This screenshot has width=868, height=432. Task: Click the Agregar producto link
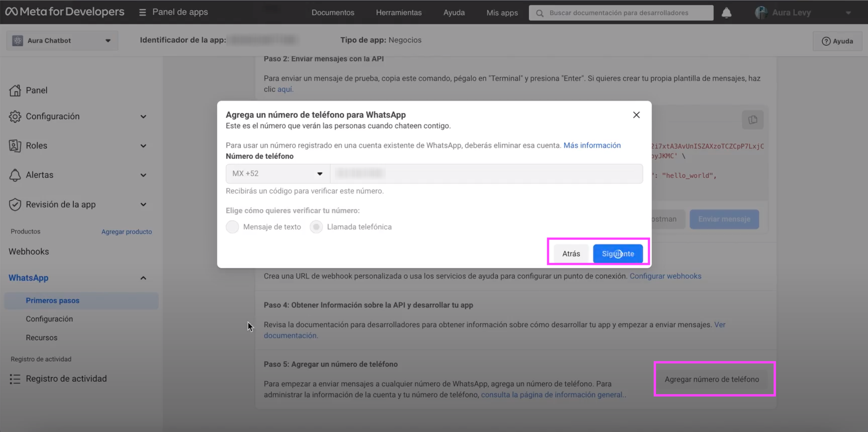pos(127,232)
